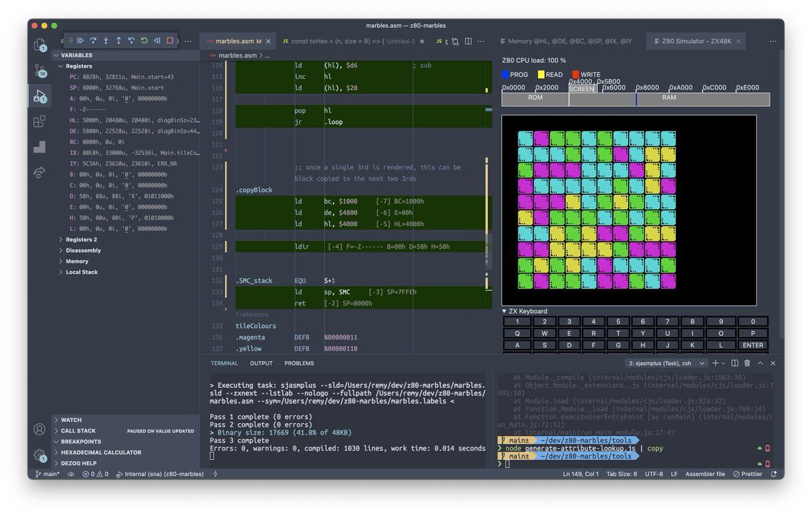This screenshot has width=812, height=516.
Task: Open the Source Control view in the activity bar
Action: (x=39, y=70)
